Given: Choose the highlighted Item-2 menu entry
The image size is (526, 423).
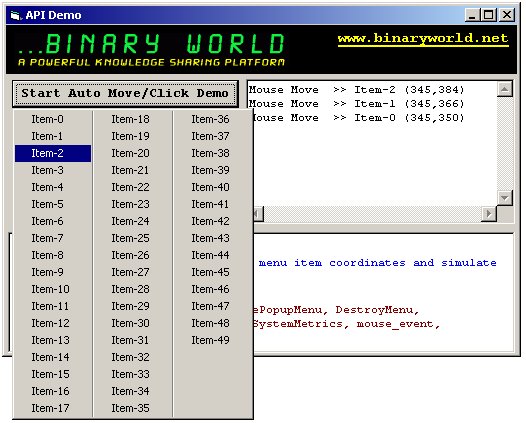Looking at the screenshot, I should [53, 153].
